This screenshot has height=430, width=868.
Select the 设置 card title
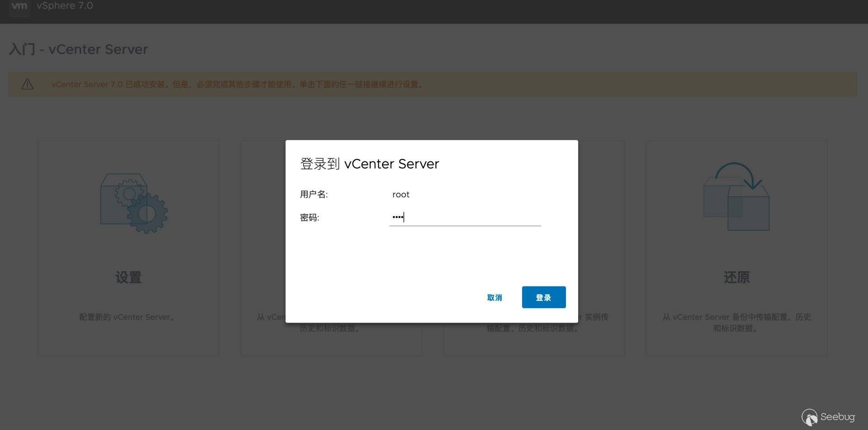pos(128,277)
